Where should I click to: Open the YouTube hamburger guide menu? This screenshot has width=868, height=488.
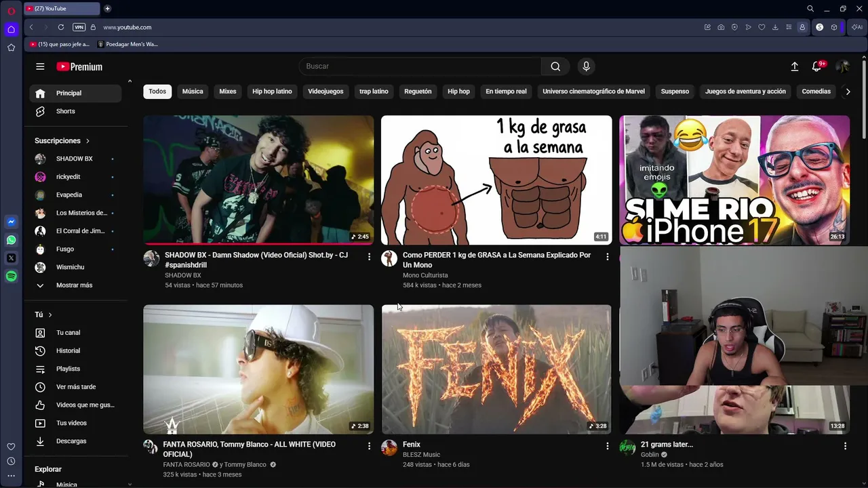point(40,66)
